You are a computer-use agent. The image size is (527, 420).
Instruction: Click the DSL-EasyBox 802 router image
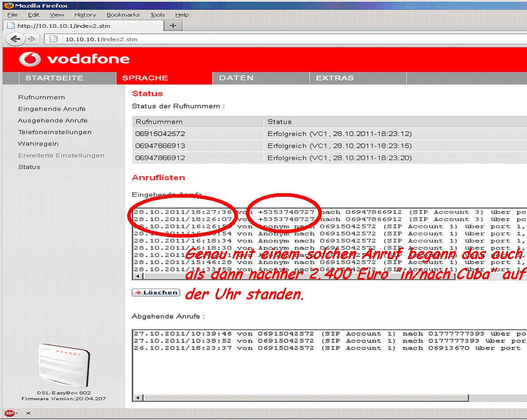pyautogui.click(x=64, y=366)
